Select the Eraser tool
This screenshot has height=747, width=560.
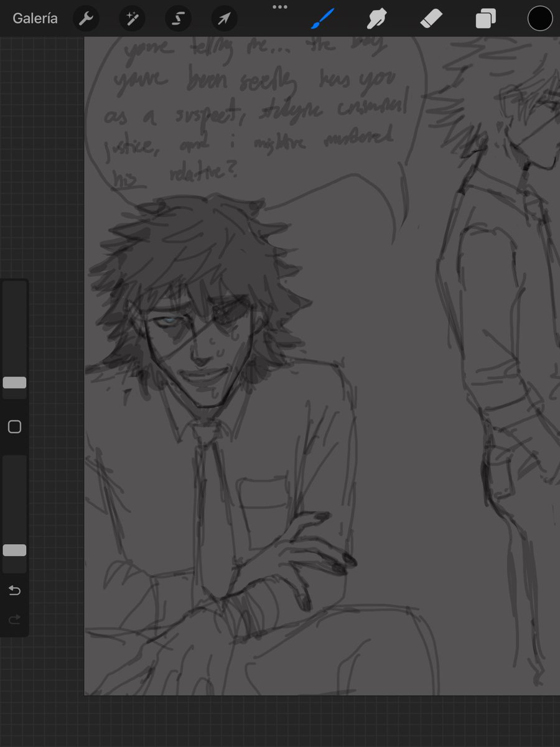click(x=431, y=19)
